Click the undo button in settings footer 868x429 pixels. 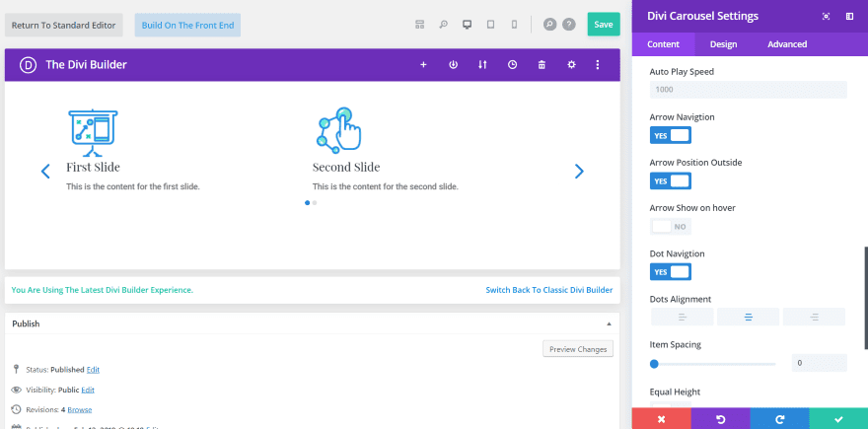(721, 418)
